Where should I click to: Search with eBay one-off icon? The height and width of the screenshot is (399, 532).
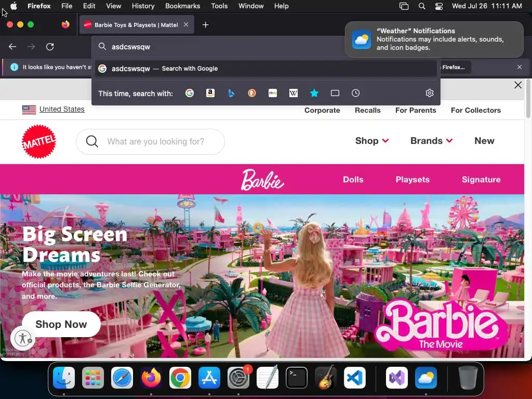273,93
